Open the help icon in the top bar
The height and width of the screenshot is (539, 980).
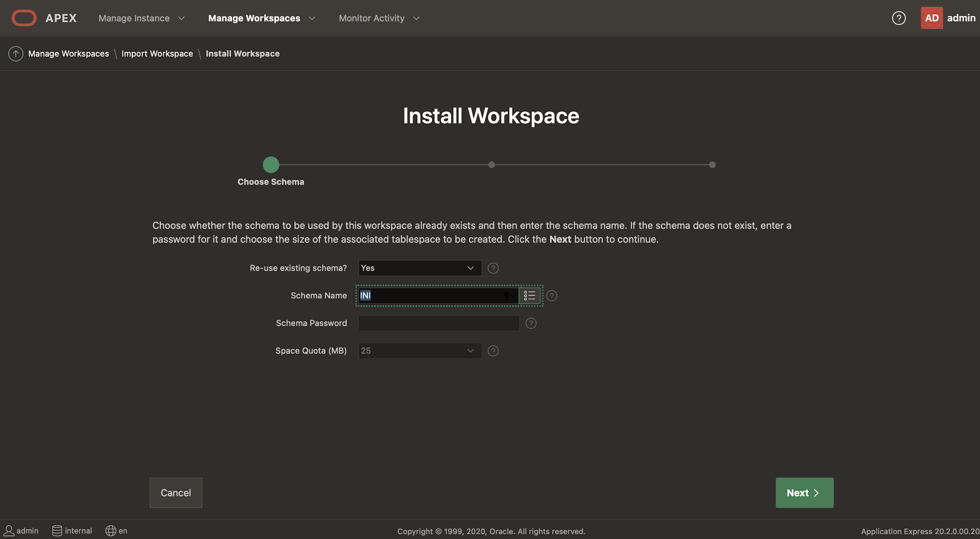point(899,18)
